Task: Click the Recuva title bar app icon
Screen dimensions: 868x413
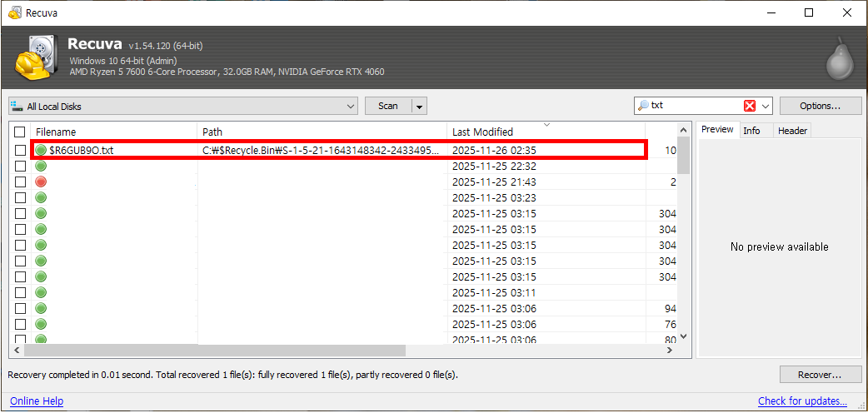Action: (14, 12)
